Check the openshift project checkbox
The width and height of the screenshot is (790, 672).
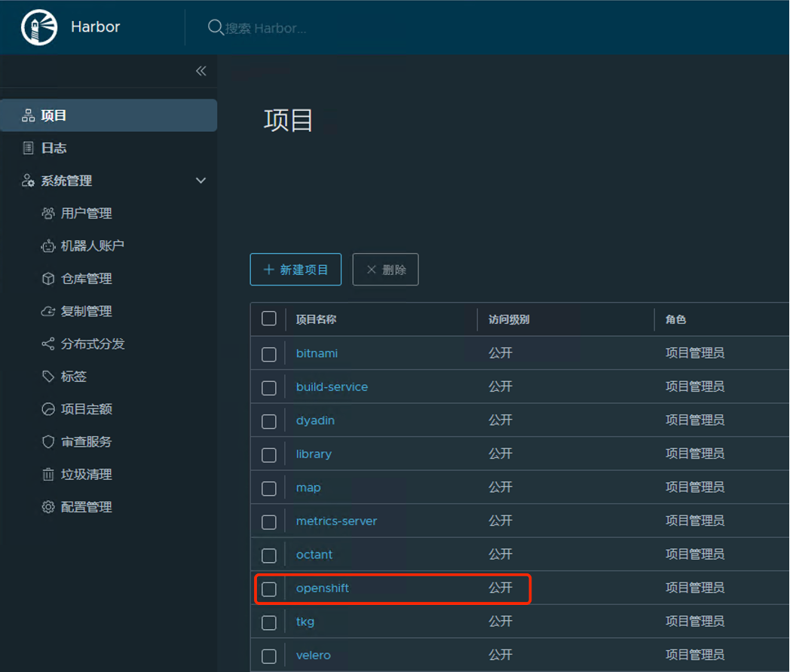269,589
